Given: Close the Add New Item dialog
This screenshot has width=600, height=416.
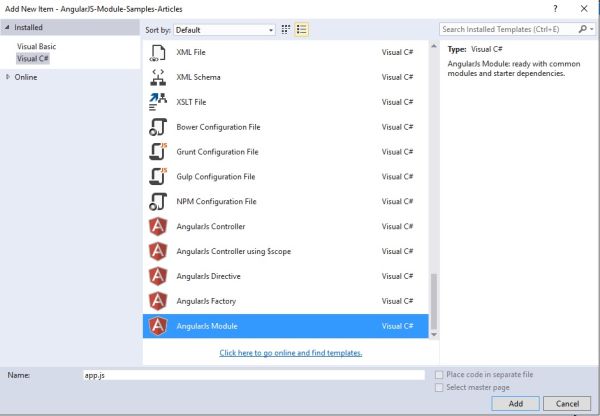Looking at the screenshot, I should [x=584, y=9].
